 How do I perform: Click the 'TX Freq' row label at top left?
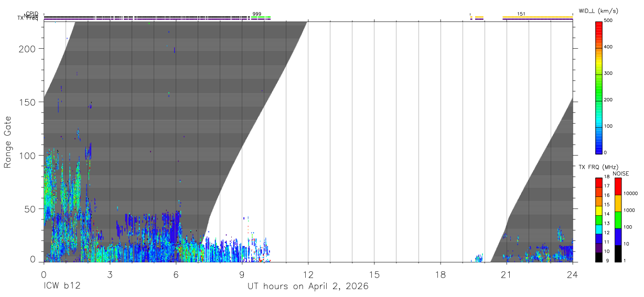pos(28,18)
